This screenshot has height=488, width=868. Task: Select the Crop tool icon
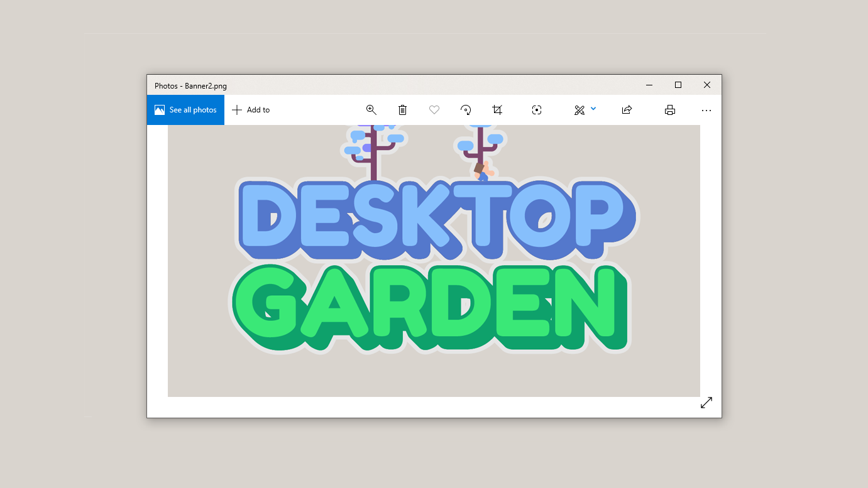[x=497, y=110]
